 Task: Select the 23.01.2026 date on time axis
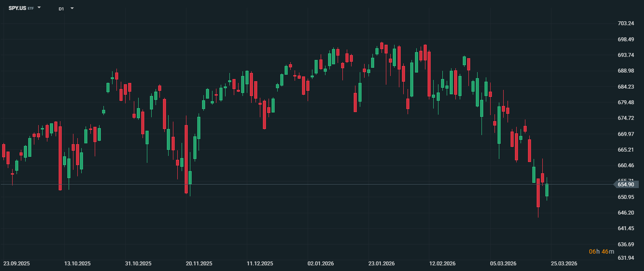[x=382, y=264]
